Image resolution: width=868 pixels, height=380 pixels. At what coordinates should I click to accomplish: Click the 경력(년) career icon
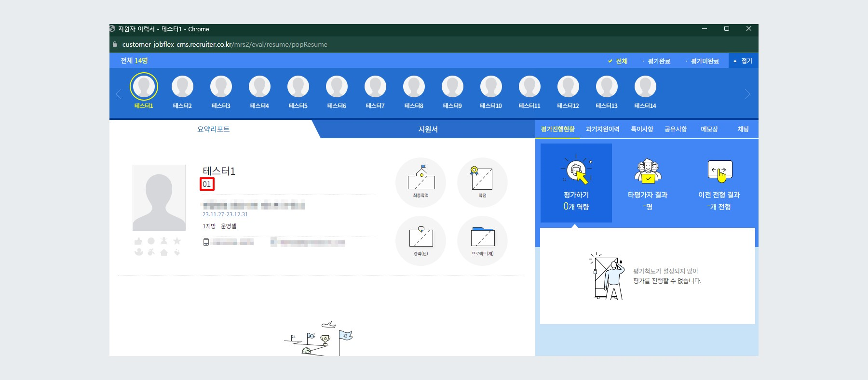[x=421, y=236]
